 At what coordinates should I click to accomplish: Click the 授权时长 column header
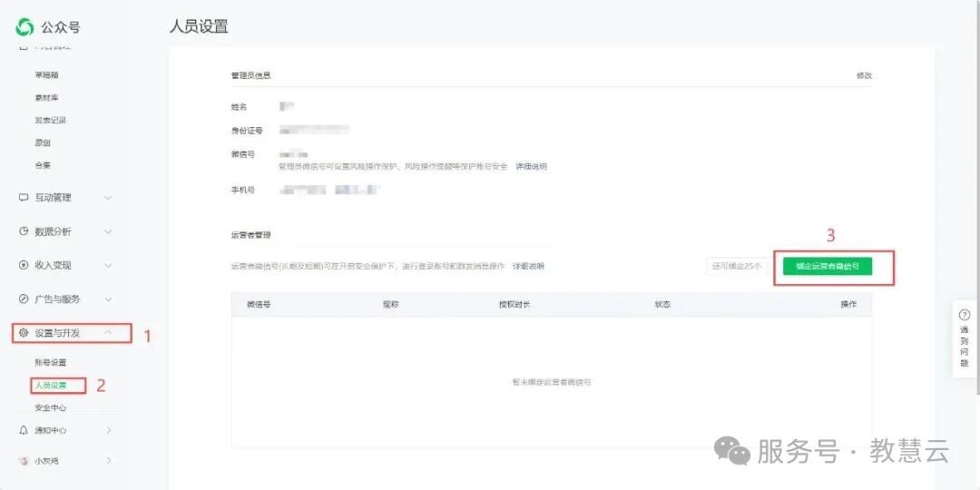coord(514,304)
